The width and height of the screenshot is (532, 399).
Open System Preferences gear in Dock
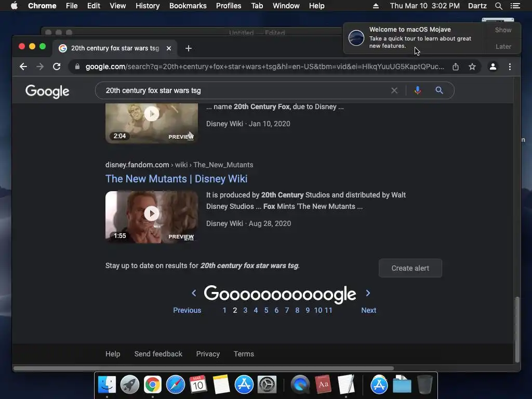pos(267,385)
